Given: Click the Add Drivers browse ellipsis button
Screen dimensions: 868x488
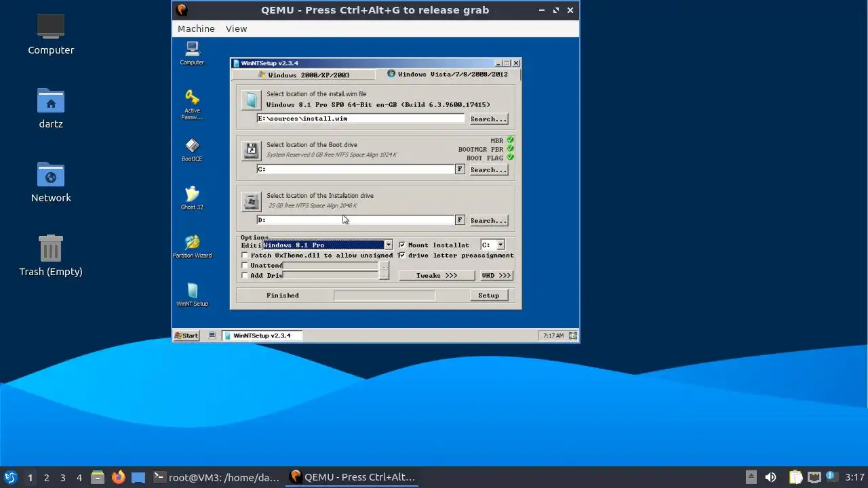Looking at the screenshot, I should pyautogui.click(x=384, y=275).
